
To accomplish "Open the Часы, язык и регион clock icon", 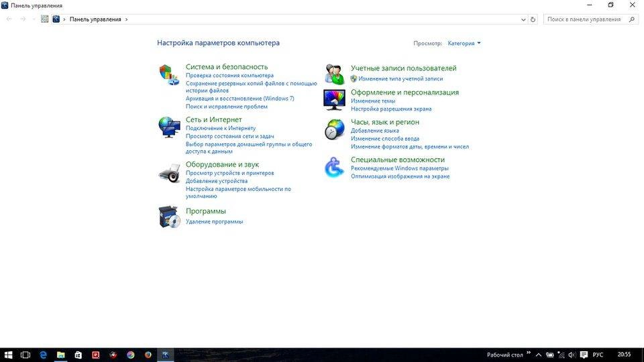I will (x=334, y=129).
